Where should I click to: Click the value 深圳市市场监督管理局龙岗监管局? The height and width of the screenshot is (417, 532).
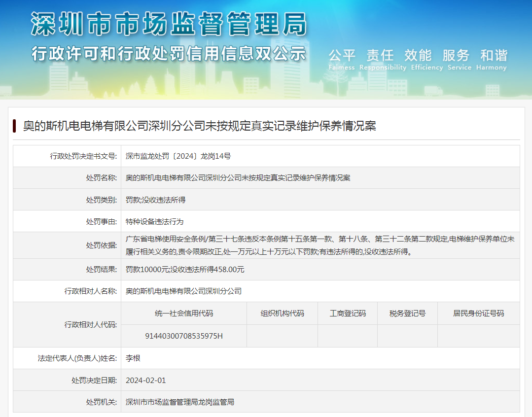coord(180,402)
